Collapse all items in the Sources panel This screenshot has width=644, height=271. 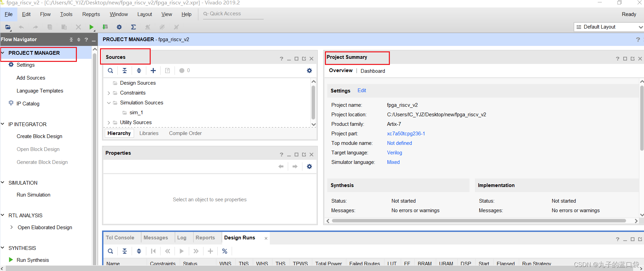tap(125, 70)
